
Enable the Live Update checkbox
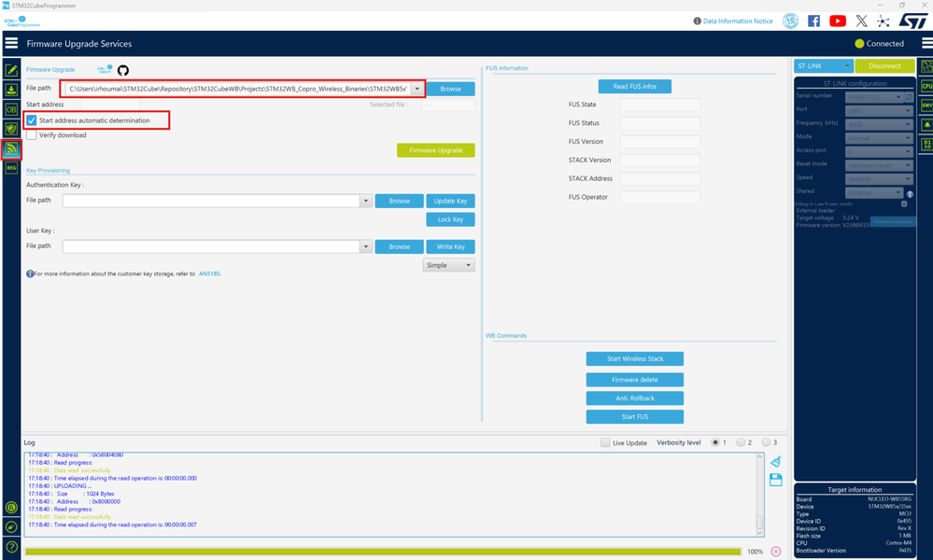click(605, 442)
